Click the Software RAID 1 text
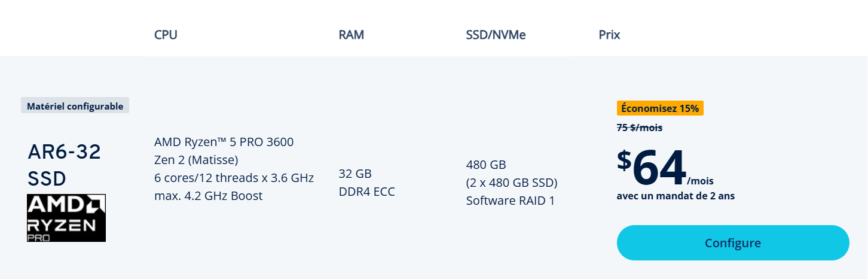This screenshot has width=868, height=279. pyautogui.click(x=510, y=201)
